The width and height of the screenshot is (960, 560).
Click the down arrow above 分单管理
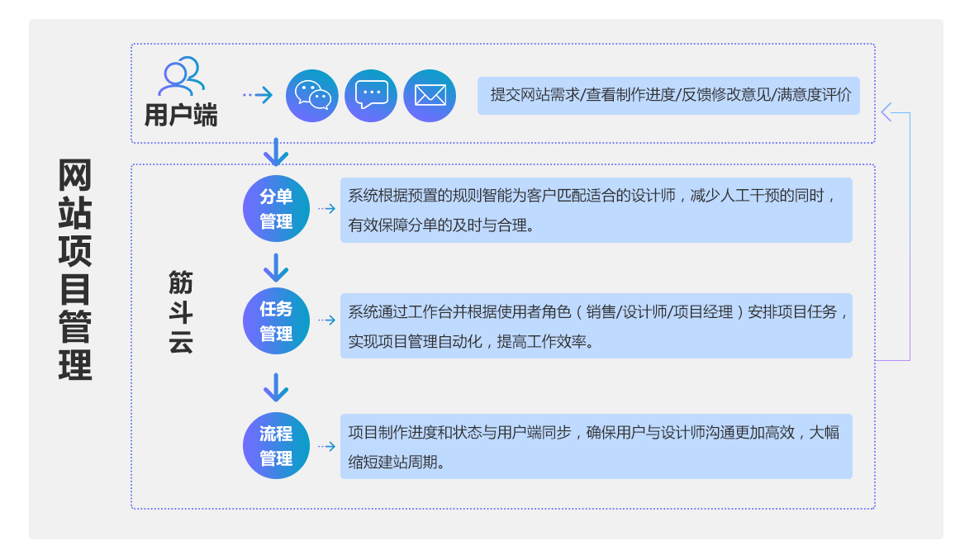(275, 153)
